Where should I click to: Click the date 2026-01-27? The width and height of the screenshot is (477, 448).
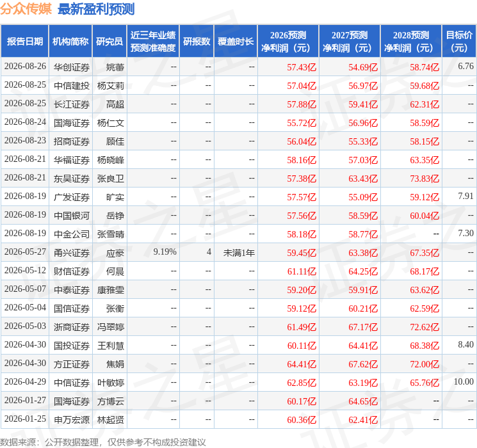(x=25, y=400)
